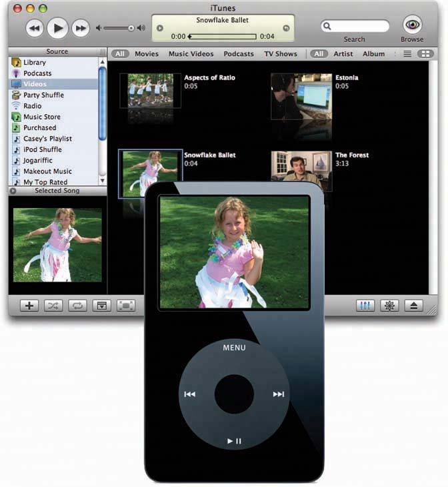Select the TV Shows filter tab
The image size is (448, 487).
[280, 54]
